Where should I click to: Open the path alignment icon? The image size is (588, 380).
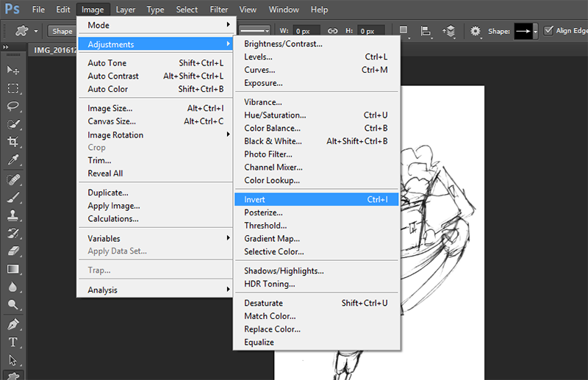tap(426, 31)
